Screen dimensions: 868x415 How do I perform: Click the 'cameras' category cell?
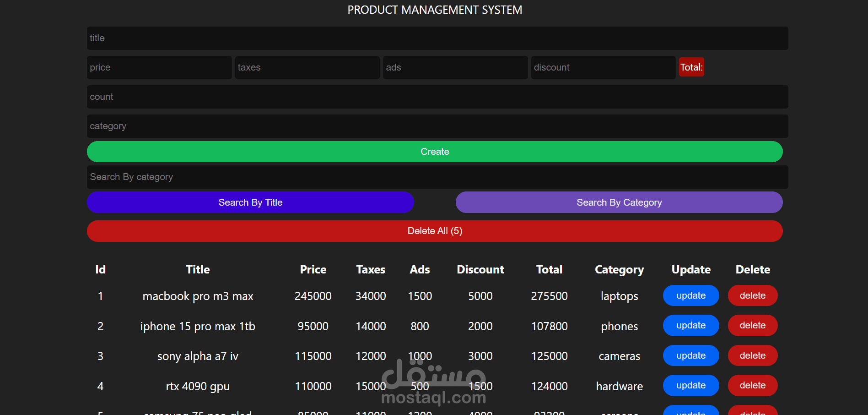[x=619, y=356]
